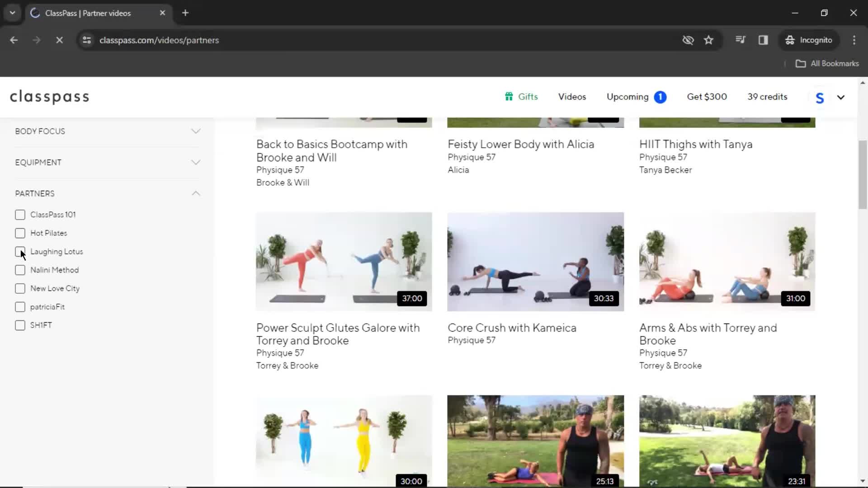This screenshot has height=488, width=868.
Task: Open the tab search dropdown arrow
Action: [x=12, y=13]
